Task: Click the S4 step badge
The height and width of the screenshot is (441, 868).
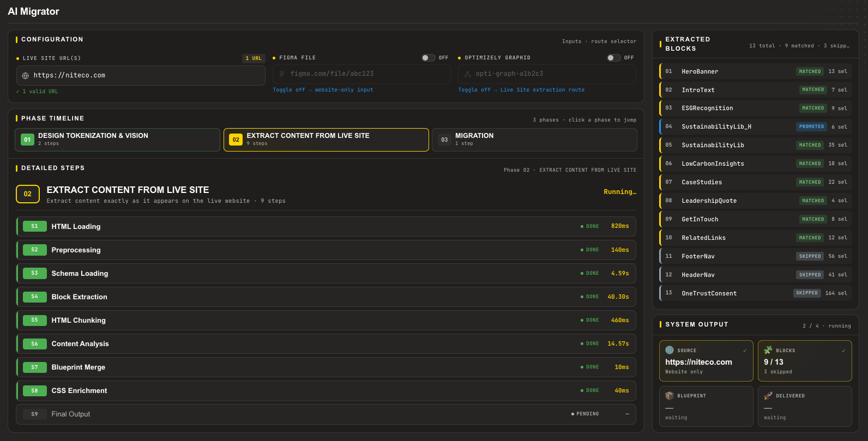Action: pyautogui.click(x=35, y=297)
